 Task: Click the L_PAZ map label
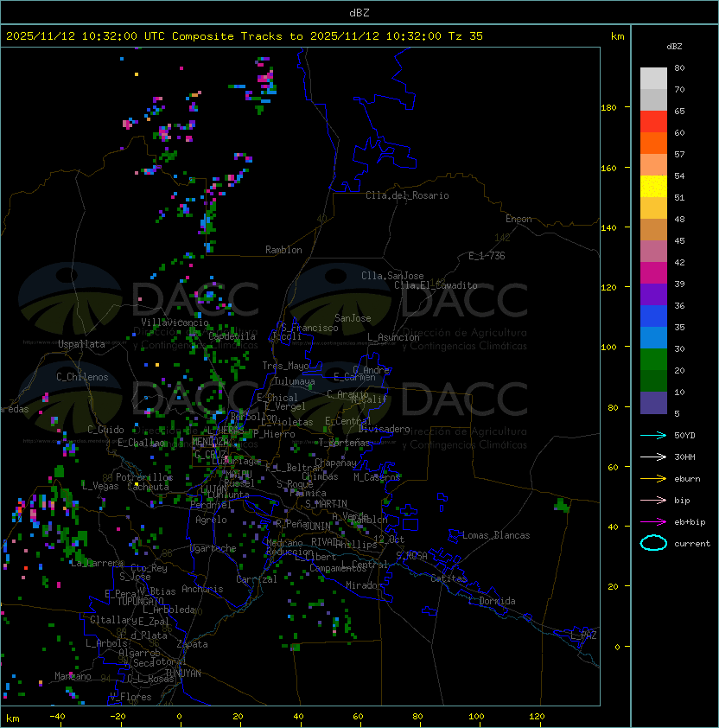coord(583,635)
